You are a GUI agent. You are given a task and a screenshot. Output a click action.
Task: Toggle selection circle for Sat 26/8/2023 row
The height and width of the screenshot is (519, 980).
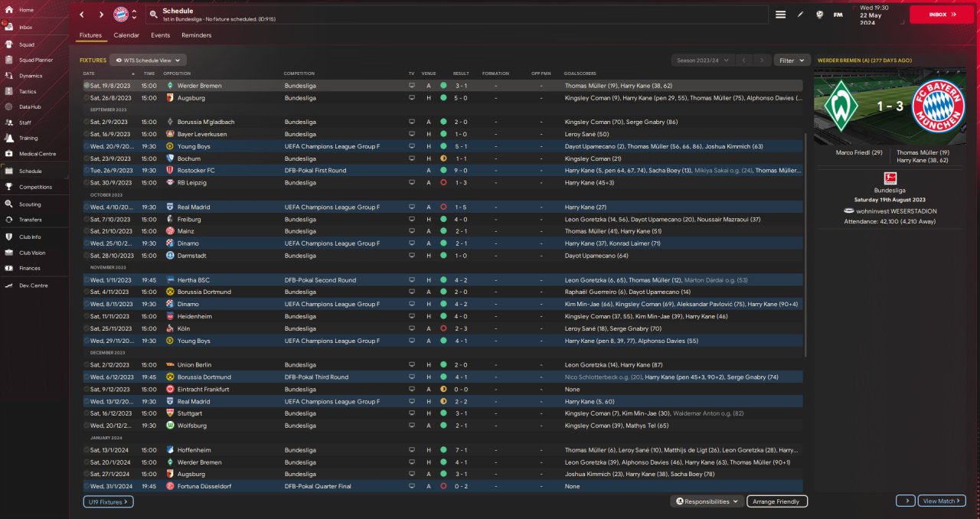[x=87, y=98]
